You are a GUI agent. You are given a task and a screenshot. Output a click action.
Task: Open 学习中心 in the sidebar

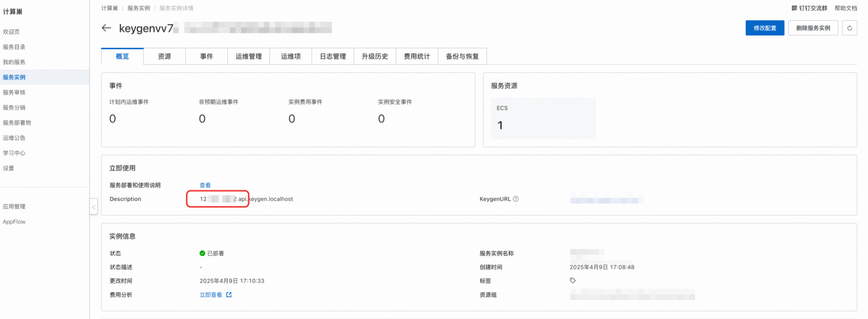click(14, 153)
